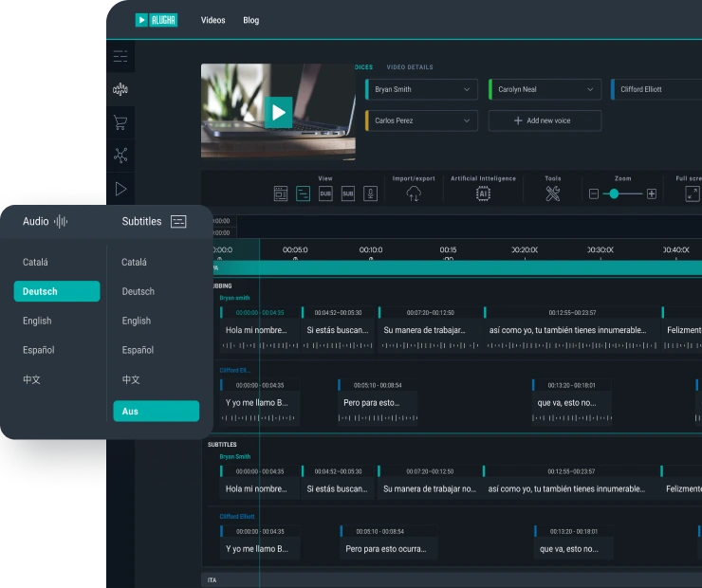This screenshot has width=702, height=588.
Task: Click the Add new voice button
Action: [545, 120]
